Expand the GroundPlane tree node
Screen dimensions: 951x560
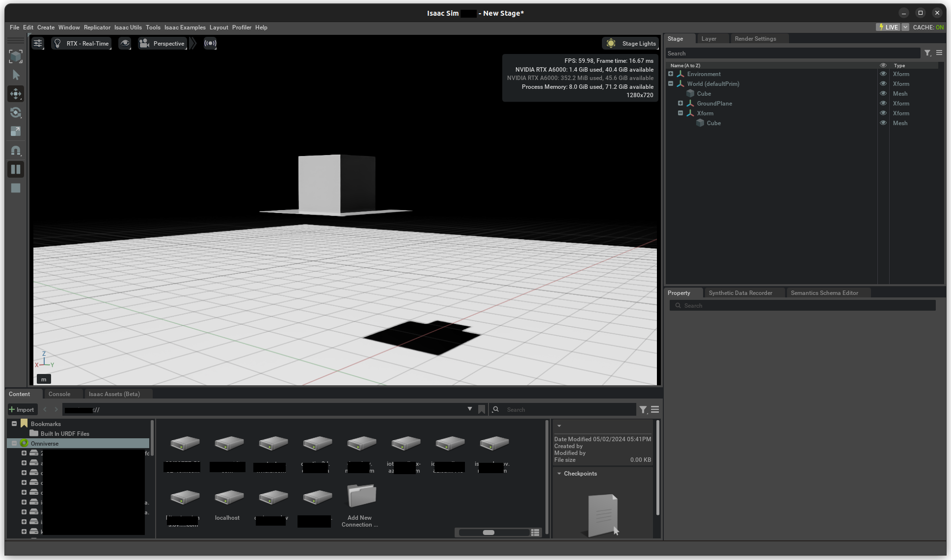click(680, 104)
